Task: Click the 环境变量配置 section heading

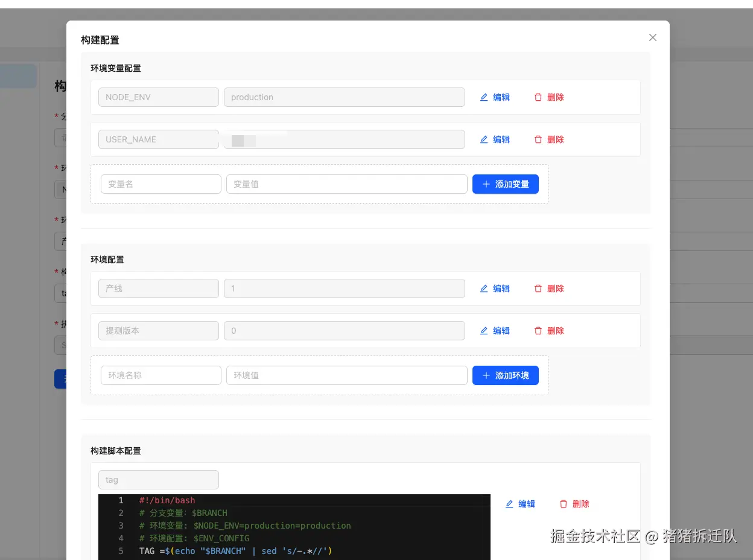Action: pyautogui.click(x=116, y=68)
